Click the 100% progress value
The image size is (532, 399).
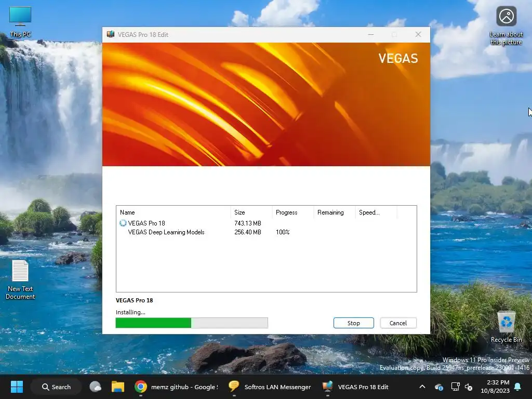click(283, 232)
